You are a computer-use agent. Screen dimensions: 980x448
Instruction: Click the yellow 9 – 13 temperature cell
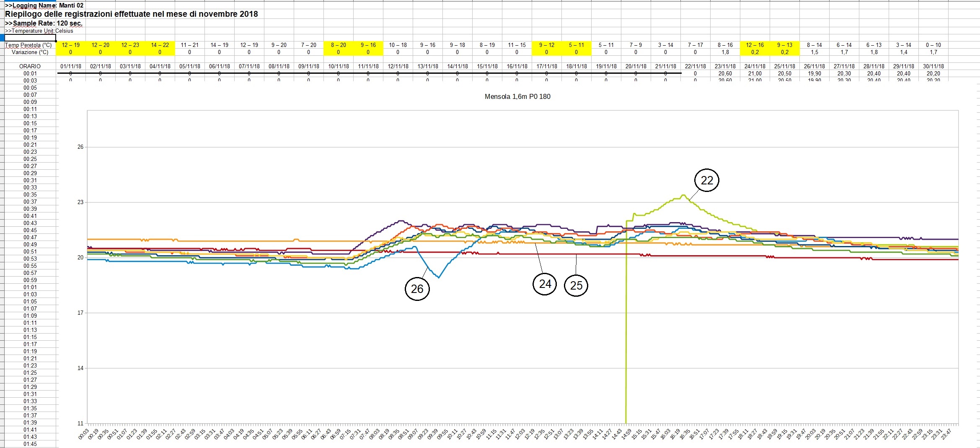(x=784, y=45)
